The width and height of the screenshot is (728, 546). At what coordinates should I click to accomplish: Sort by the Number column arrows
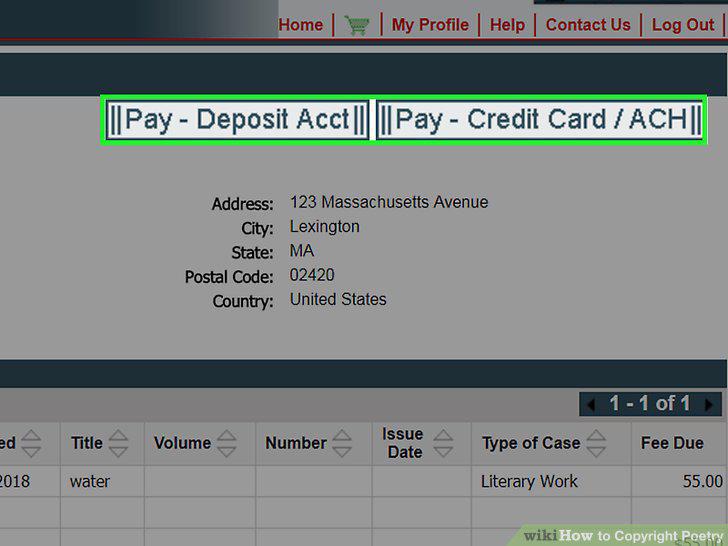click(342, 443)
